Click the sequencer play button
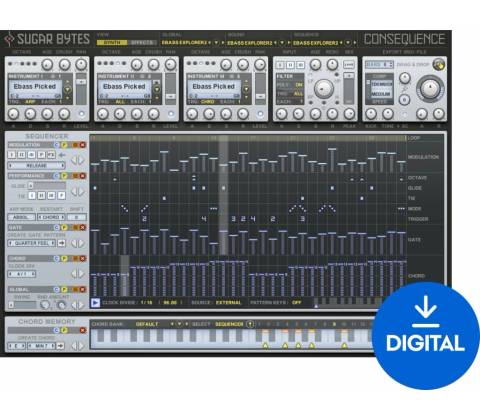The width and height of the screenshot is (480, 420). 95,303
